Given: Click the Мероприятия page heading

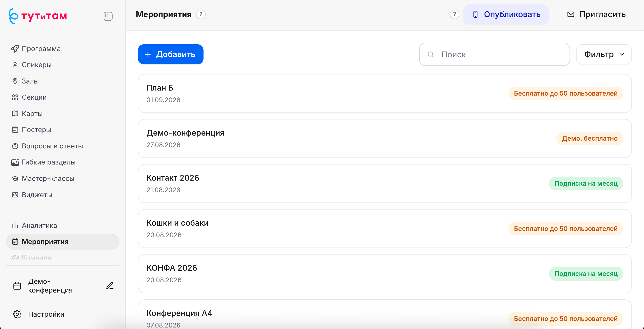Looking at the screenshot, I should click(164, 14).
